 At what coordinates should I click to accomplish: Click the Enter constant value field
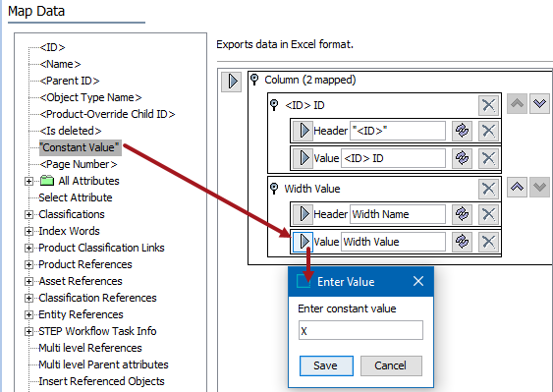(x=360, y=330)
